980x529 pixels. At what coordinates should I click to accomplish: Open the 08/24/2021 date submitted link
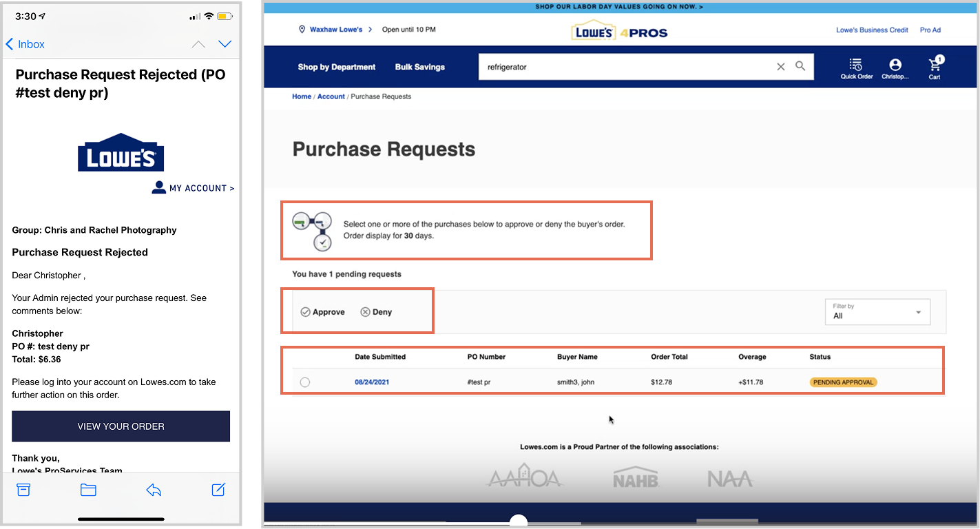pyautogui.click(x=372, y=382)
